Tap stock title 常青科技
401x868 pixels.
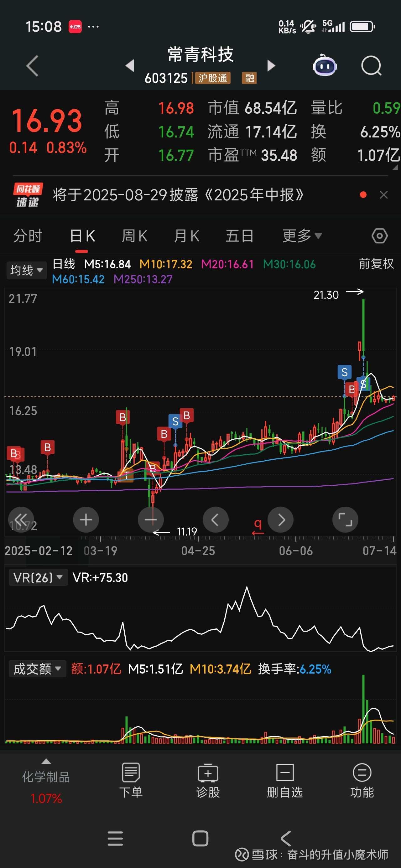coord(201,54)
